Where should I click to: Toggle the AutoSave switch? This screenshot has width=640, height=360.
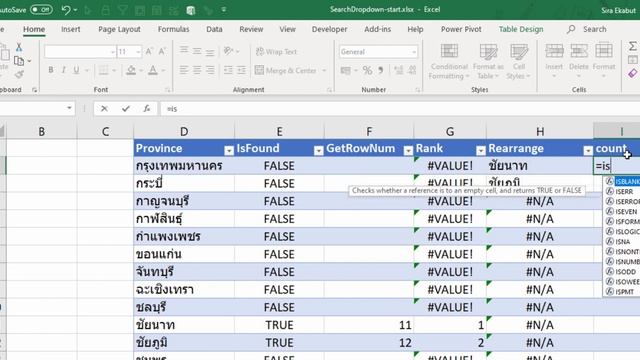pos(41,9)
